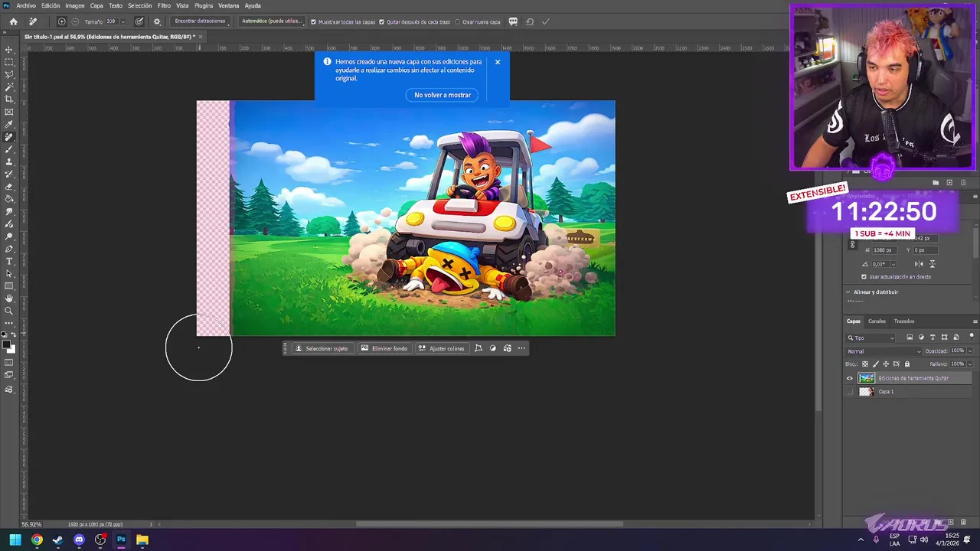Select the Hand tool

pyautogui.click(x=9, y=298)
